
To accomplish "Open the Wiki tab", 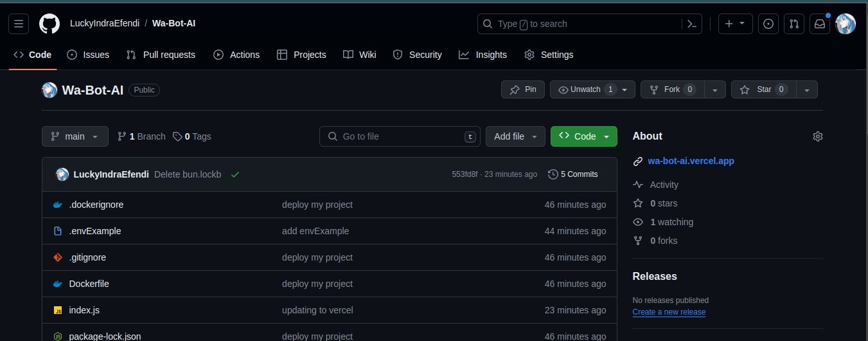I will click(x=360, y=55).
